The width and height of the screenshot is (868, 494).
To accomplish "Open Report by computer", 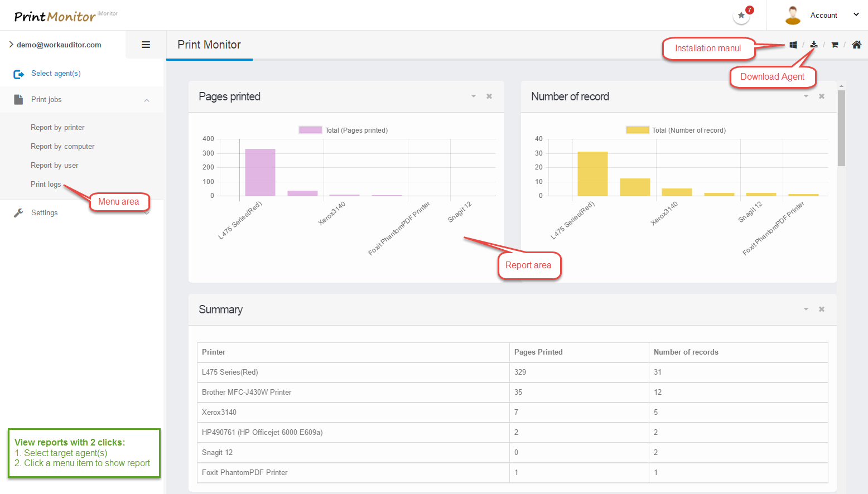I will (x=62, y=147).
